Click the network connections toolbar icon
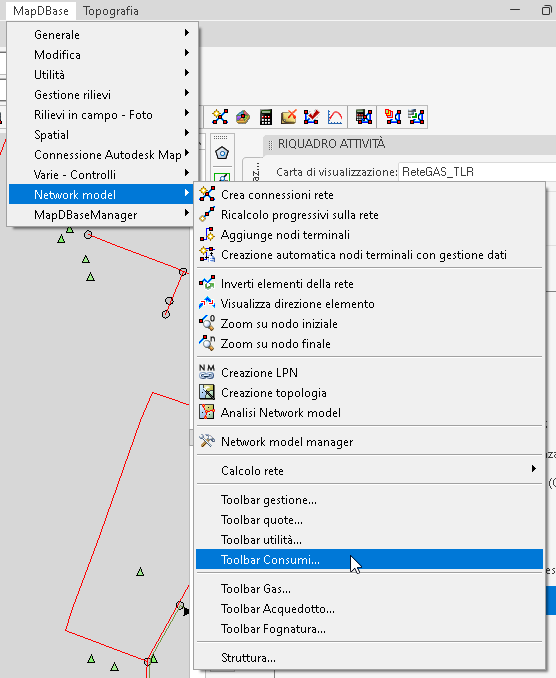 click(x=220, y=117)
